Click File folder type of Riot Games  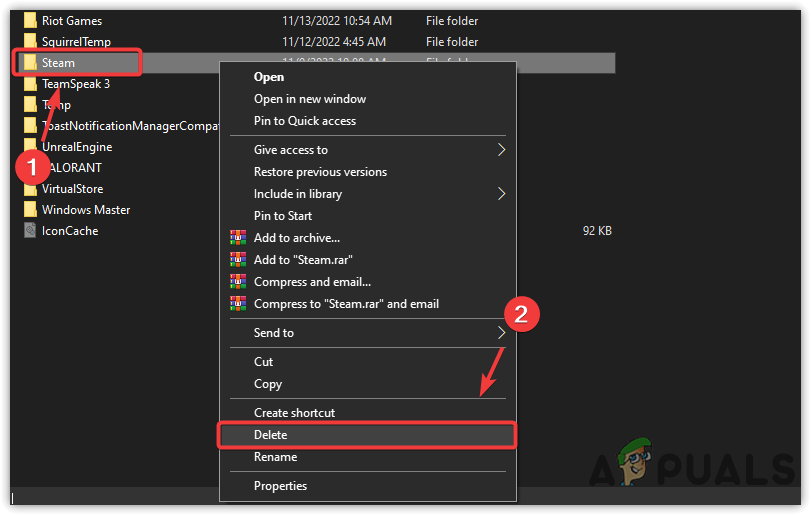tap(452, 21)
